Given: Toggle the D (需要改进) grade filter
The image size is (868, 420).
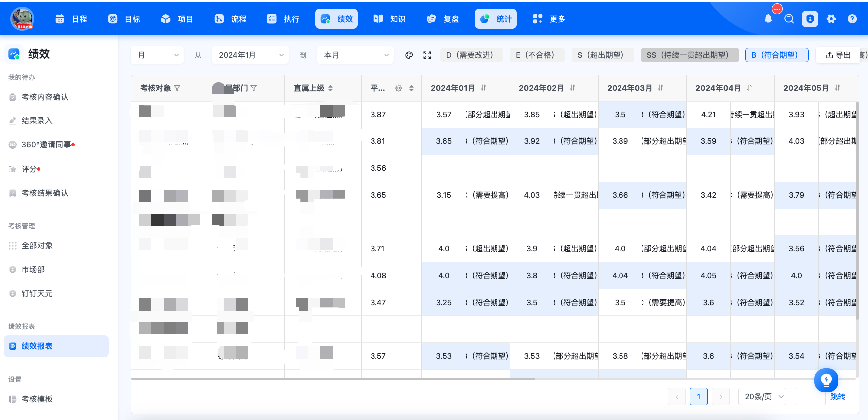Looking at the screenshot, I should 472,55.
